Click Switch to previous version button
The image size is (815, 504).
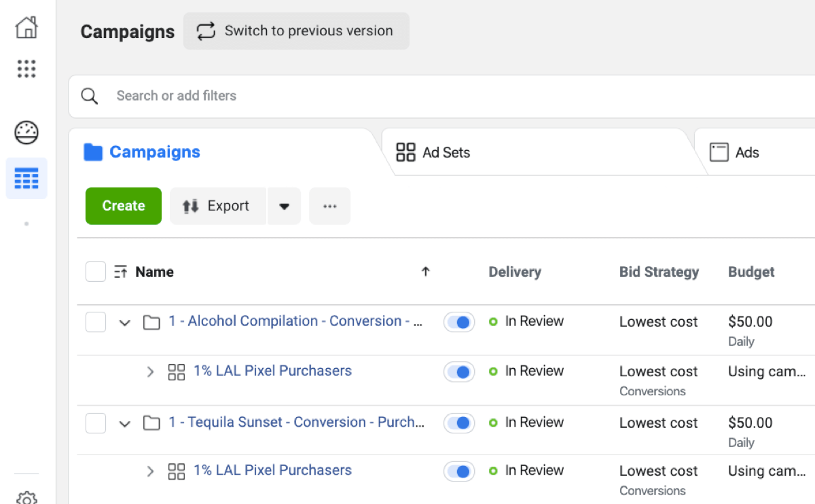[296, 31]
